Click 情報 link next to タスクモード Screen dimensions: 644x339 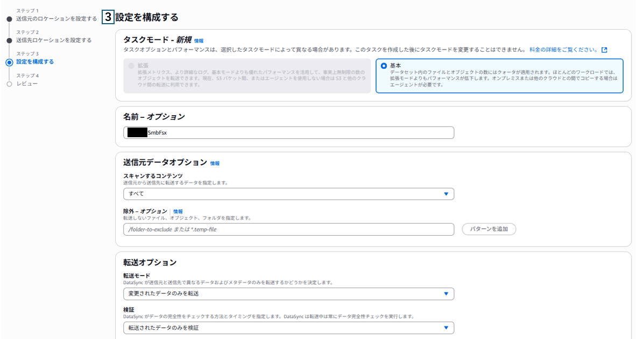pos(199,41)
